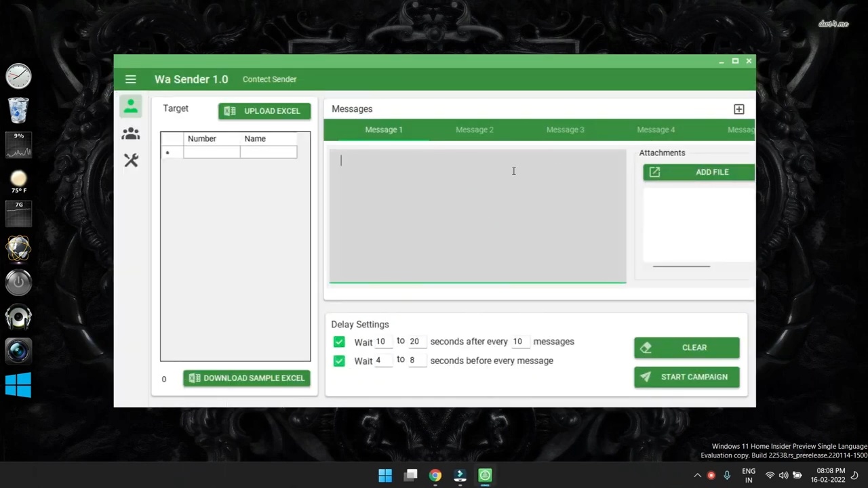Minimize the Wa Sender window
Screen dimensions: 868x488
coord(721,62)
